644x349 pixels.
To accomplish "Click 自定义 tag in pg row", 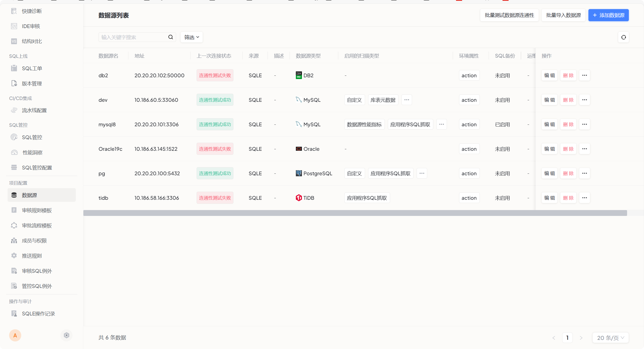I will [354, 173].
